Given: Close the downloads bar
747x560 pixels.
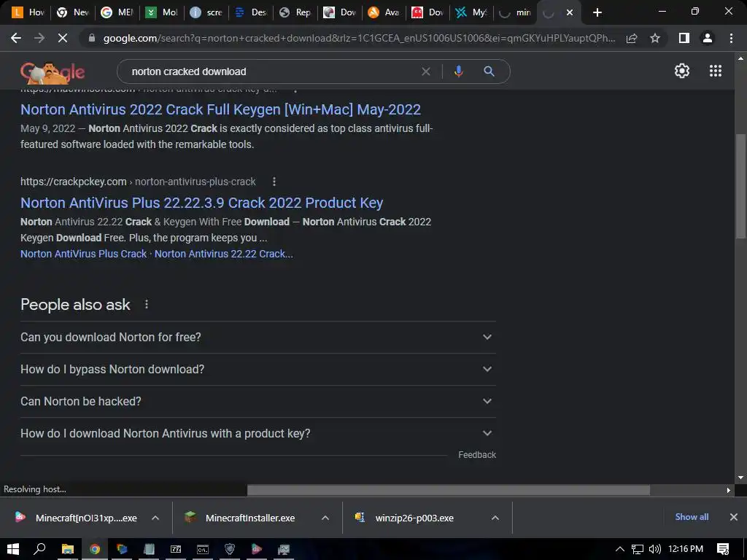Looking at the screenshot, I should [734, 517].
